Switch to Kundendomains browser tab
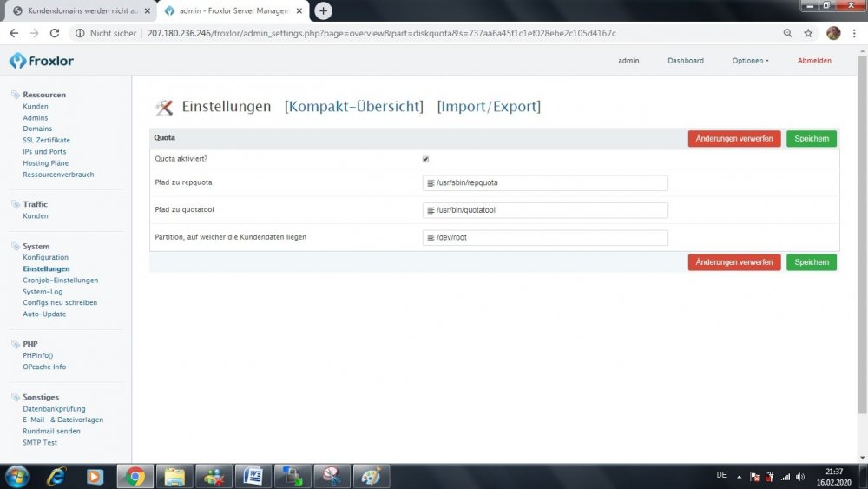868x489 pixels. pyautogui.click(x=76, y=10)
